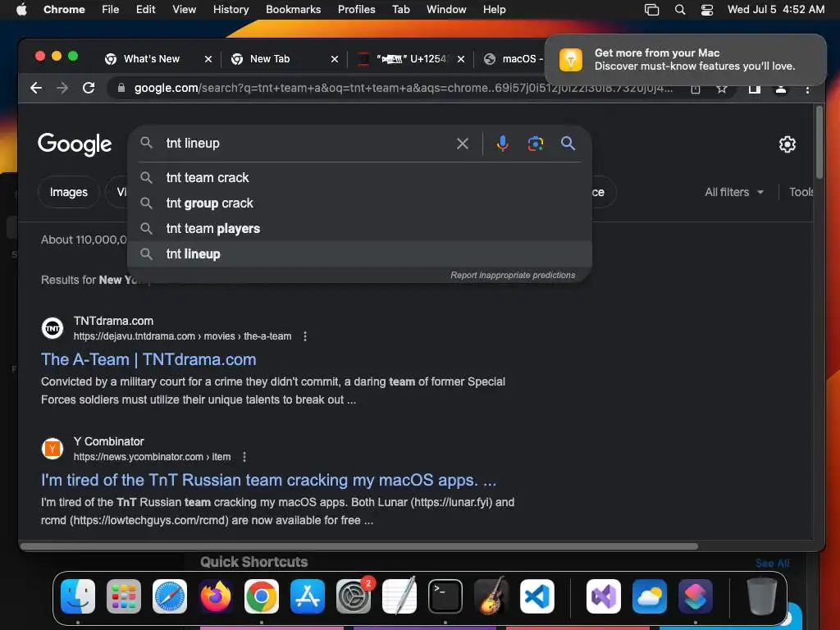Choose suggestion tnt team crack
The height and width of the screenshot is (630, 840).
tap(359, 177)
